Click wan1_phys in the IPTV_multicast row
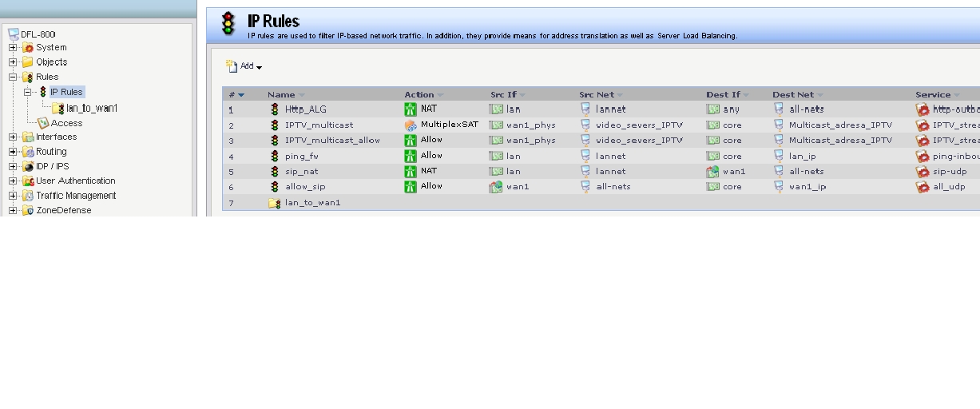The width and height of the screenshot is (980, 409). (x=530, y=125)
